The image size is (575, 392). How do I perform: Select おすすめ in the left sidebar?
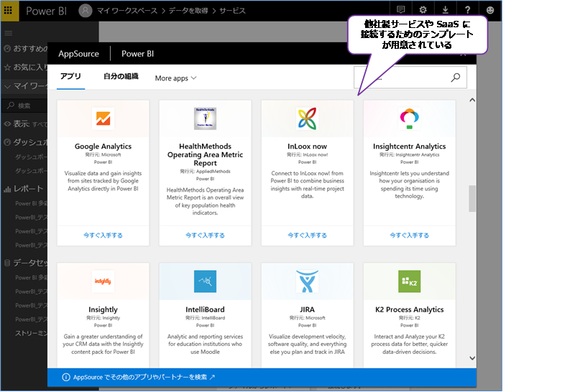pyautogui.click(x=30, y=49)
